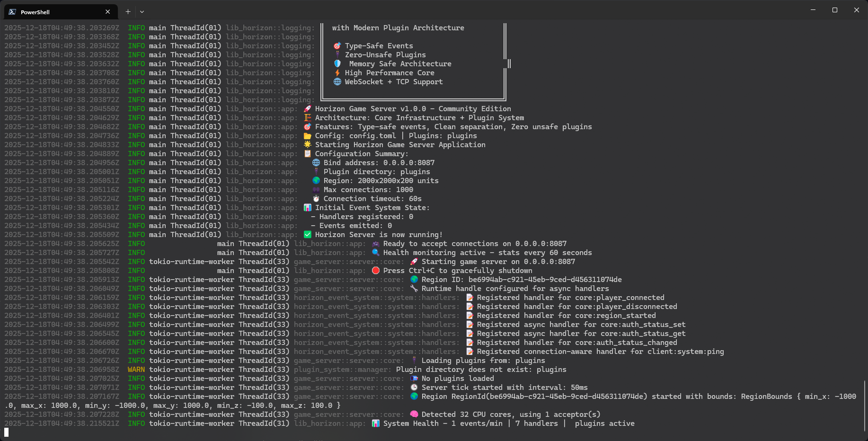Click the wrench icon beside Runtime handle configured
The height and width of the screenshot is (441, 868).
click(x=414, y=288)
